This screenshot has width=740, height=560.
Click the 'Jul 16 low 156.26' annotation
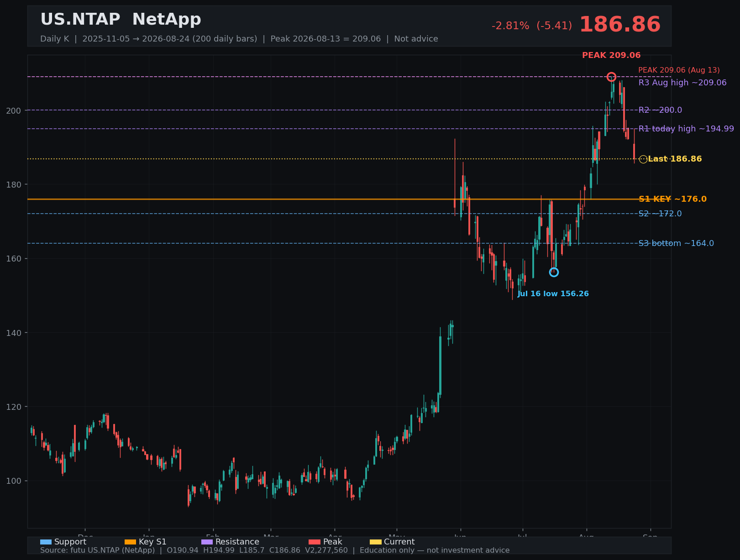coord(553,294)
